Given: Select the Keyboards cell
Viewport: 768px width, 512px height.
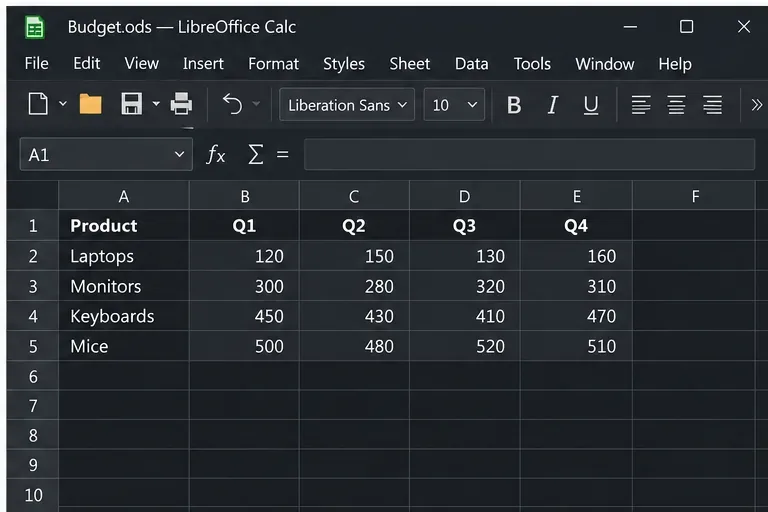Looking at the screenshot, I should (124, 316).
